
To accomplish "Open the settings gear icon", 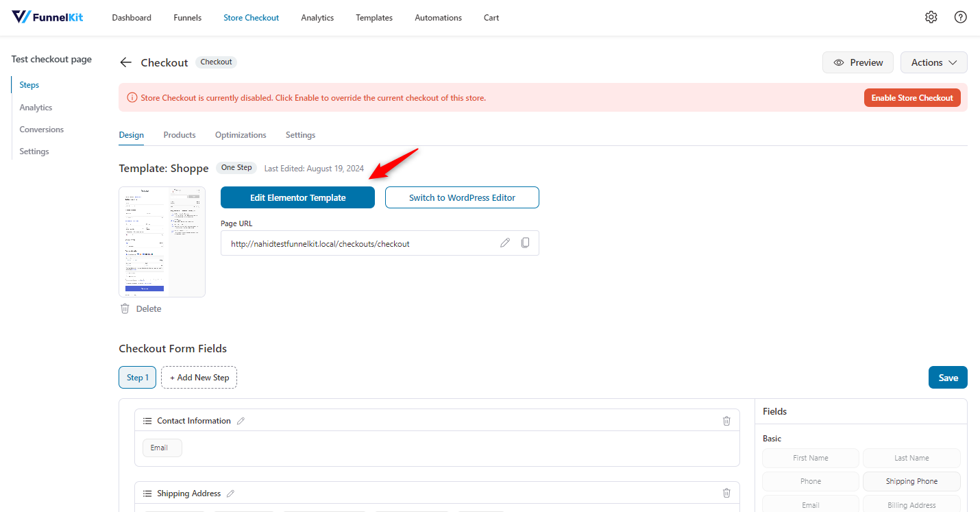I will pyautogui.click(x=931, y=17).
